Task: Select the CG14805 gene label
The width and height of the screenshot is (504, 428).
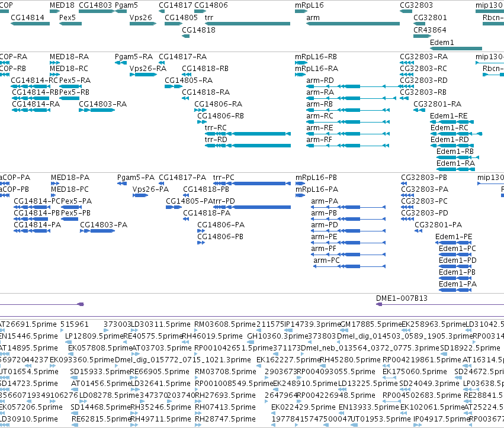Action: pos(181,17)
